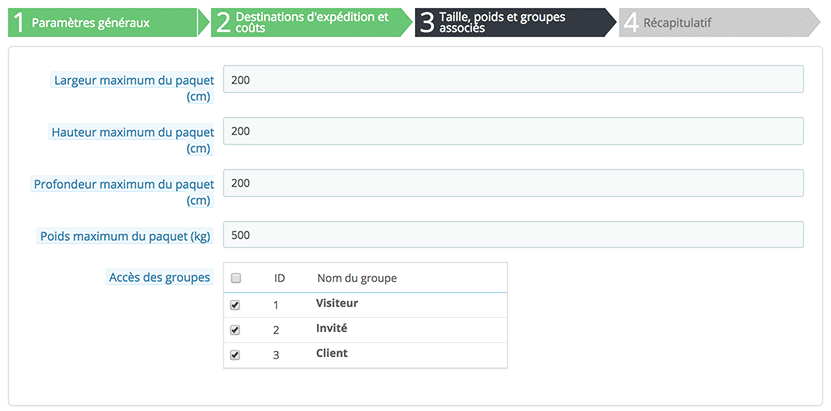Select the Poids maximum du paquet field
The height and width of the screenshot is (411, 831).
(513, 235)
